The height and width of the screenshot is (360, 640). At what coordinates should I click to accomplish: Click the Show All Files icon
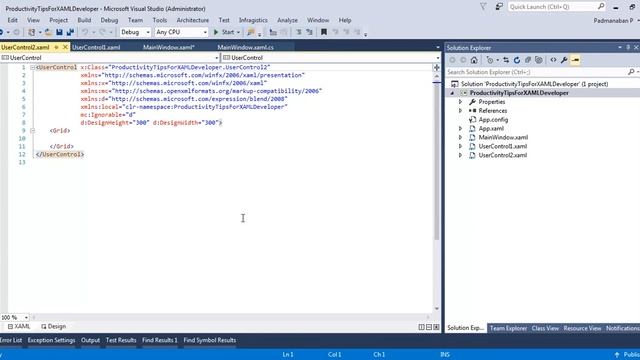(539, 60)
